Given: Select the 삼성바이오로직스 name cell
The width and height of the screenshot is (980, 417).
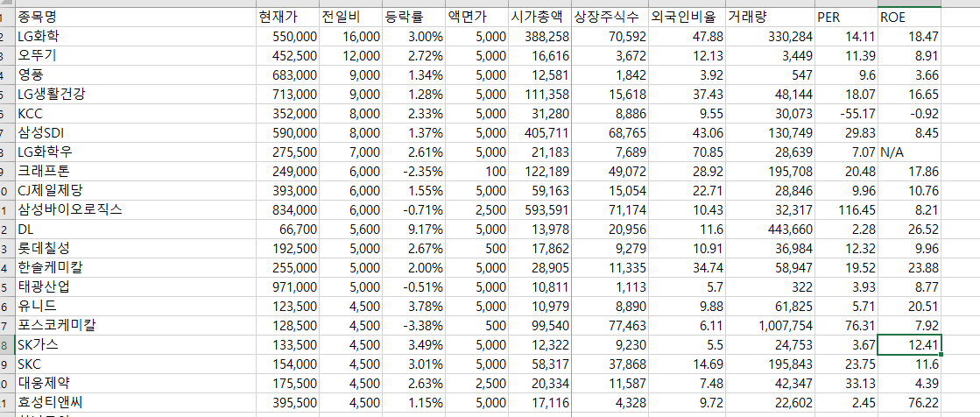Looking at the screenshot, I should (x=135, y=210).
